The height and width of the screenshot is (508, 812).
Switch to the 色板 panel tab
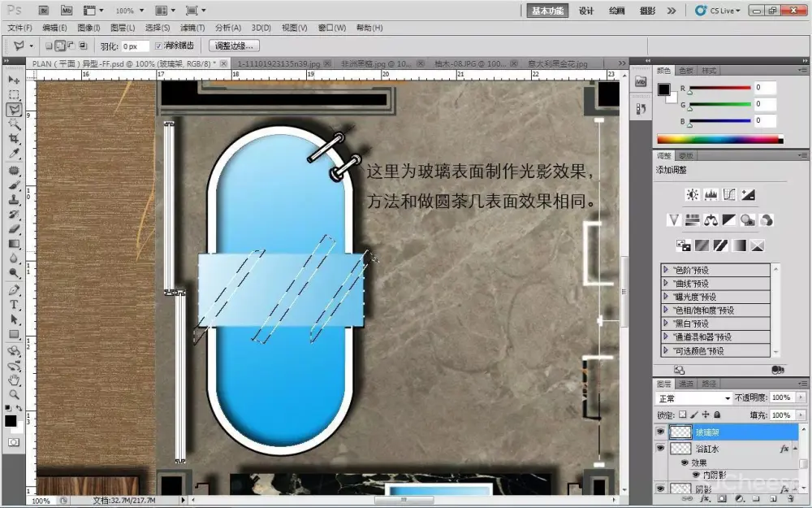[686, 71]
